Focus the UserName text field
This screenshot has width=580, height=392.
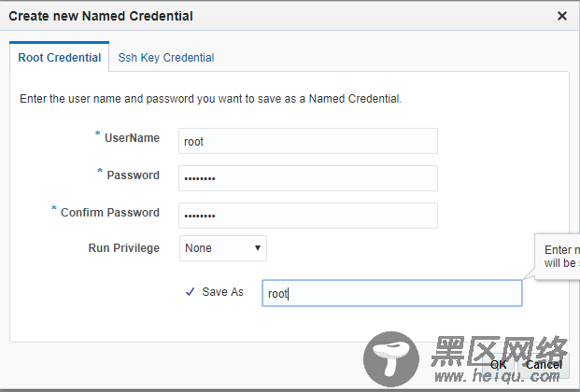point(308,141)
